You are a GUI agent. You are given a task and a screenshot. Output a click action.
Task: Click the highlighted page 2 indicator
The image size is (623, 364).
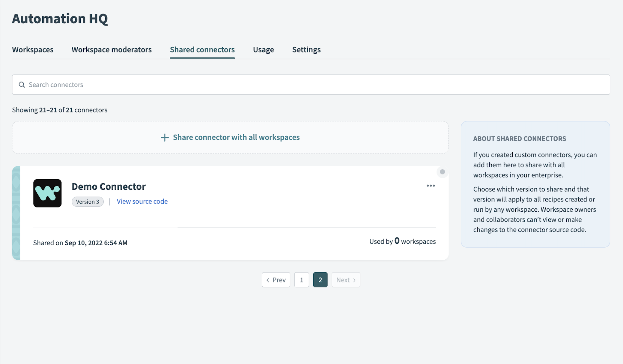(x=320, y=280)
